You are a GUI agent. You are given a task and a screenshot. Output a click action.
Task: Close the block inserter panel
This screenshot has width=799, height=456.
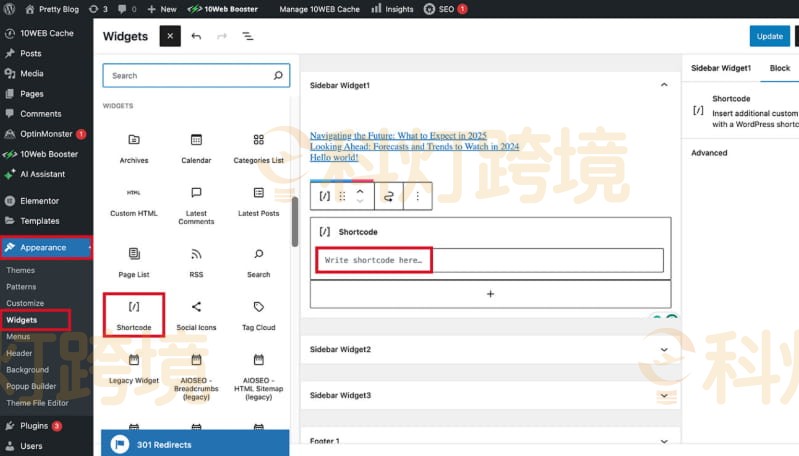click(170, 36)
